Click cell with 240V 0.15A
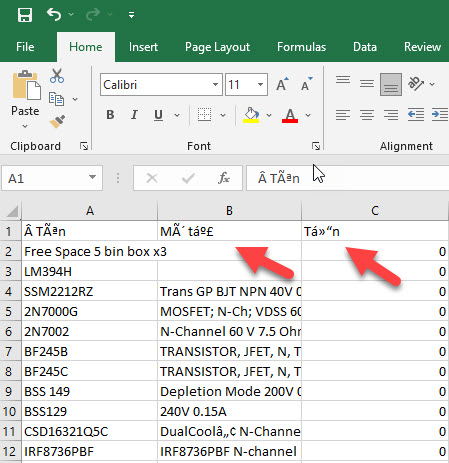This screenshot has width=449, height=463. 229,412
